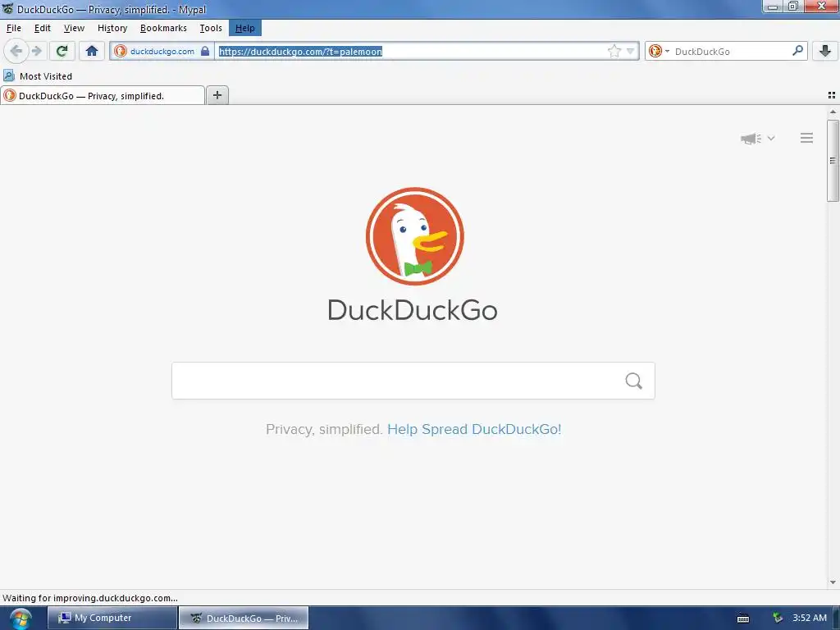The width and height of the screenshot is (840, 630).
Task: Click the vertical scrollbar thumb
Action: 833,161
